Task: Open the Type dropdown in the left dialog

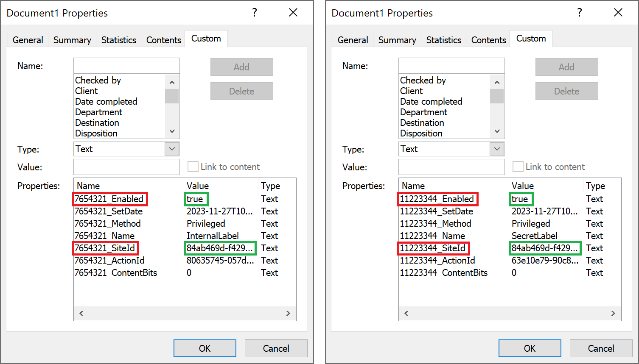Action: pos(172,149)
